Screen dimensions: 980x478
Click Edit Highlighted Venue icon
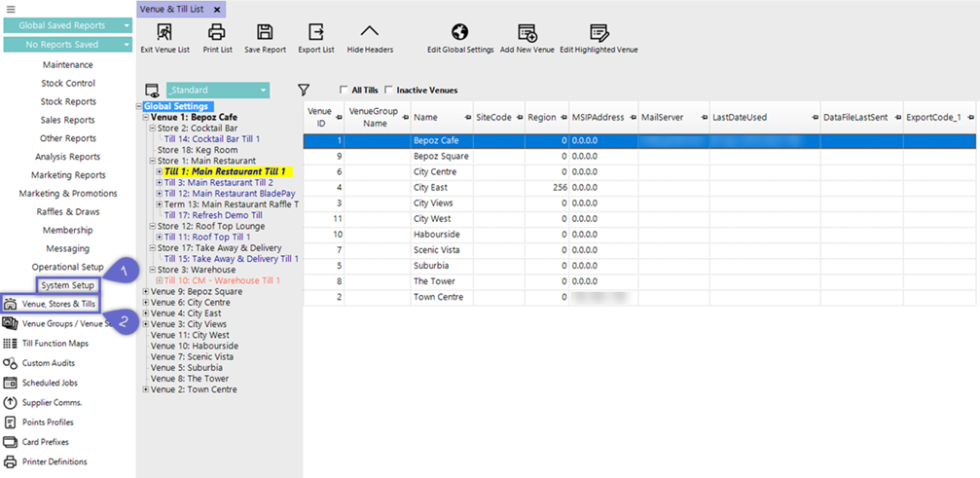click(599, 32)
